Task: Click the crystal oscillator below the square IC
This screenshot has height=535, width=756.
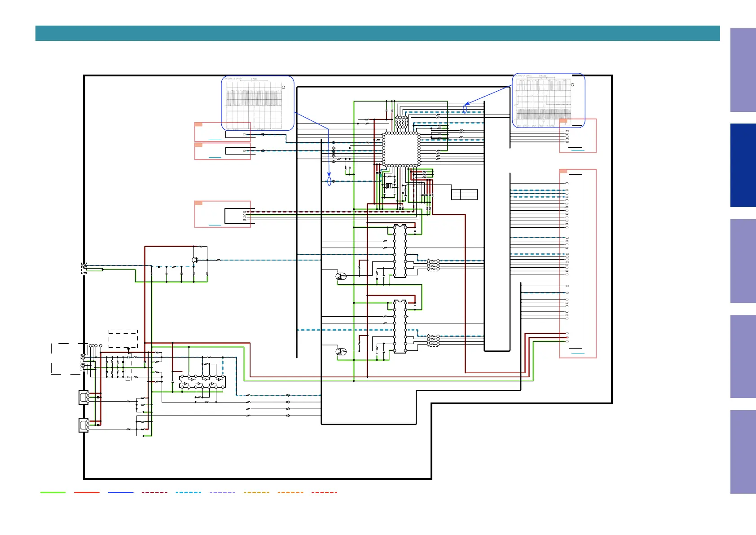Action: (389, 186)
